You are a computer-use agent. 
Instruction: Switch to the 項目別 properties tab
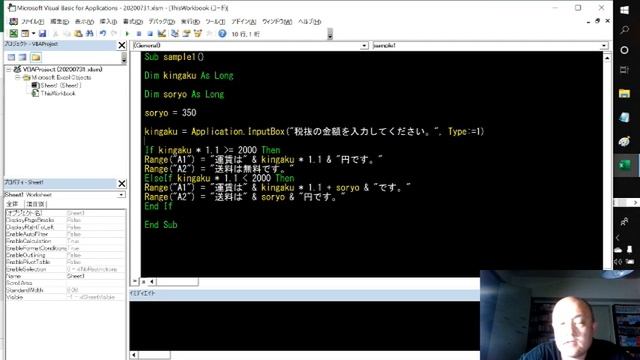tap(36, 204)
